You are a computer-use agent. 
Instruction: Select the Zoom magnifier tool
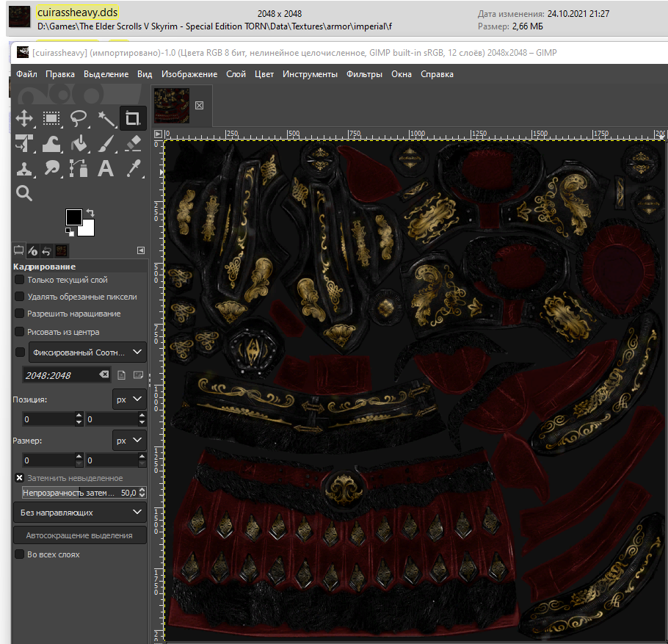[24, 193]
